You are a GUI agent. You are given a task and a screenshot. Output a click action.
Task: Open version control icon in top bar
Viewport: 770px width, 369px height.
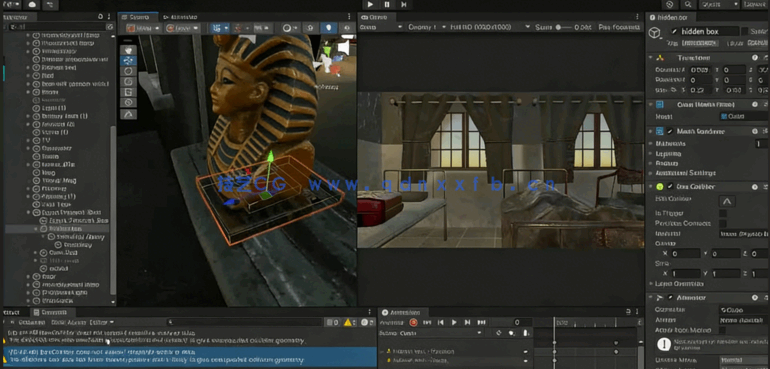[x=49, y=4]
